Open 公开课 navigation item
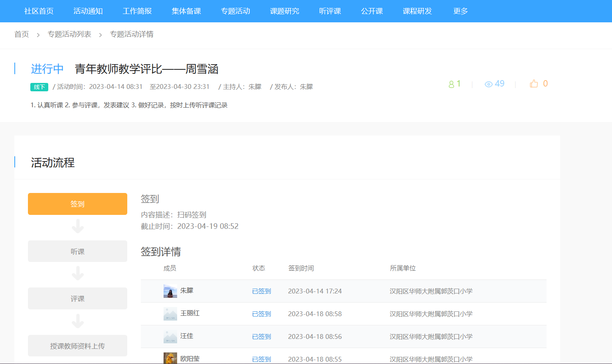Viewport: 612px width, 364px height. [x=372, y=11]
